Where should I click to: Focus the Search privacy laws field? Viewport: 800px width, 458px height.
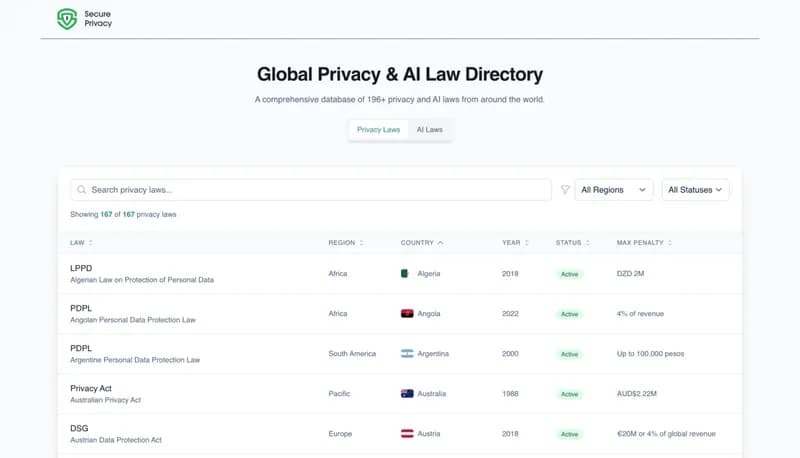311,190
